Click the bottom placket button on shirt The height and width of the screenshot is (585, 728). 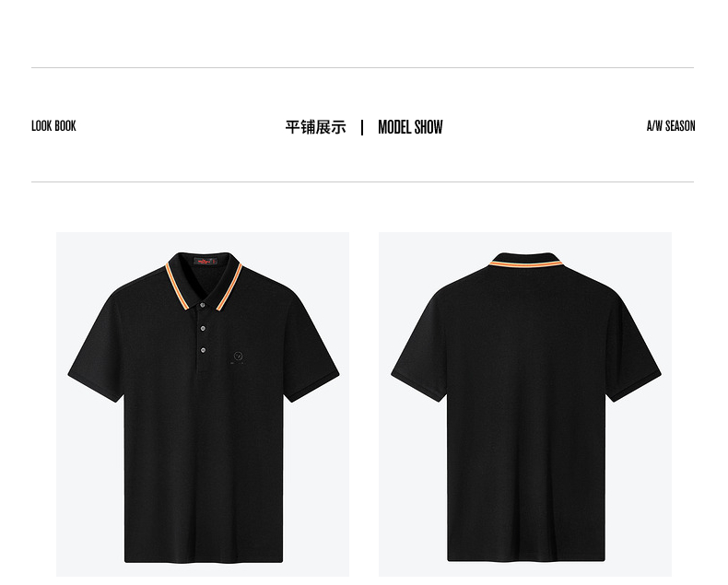pos(203,350)
